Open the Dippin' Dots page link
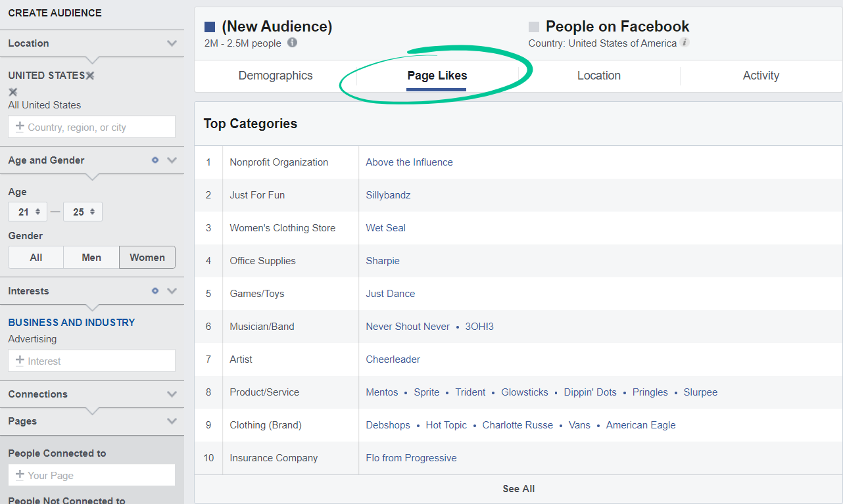The image size is (843, 504). pyautogui.click(x=590, y=392)
